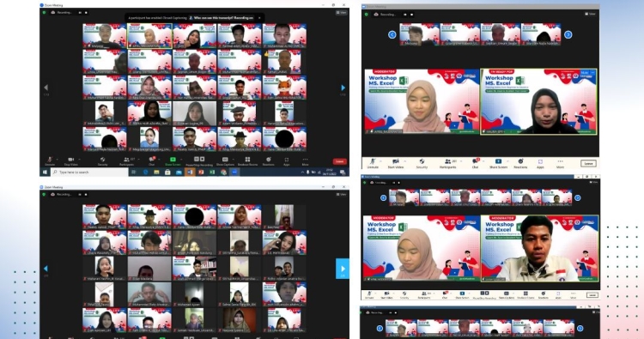644x339 pixels.
Task: Unmute microphone in top-right Zoom window
Action: pyautogui.click(x=373, y=163)
